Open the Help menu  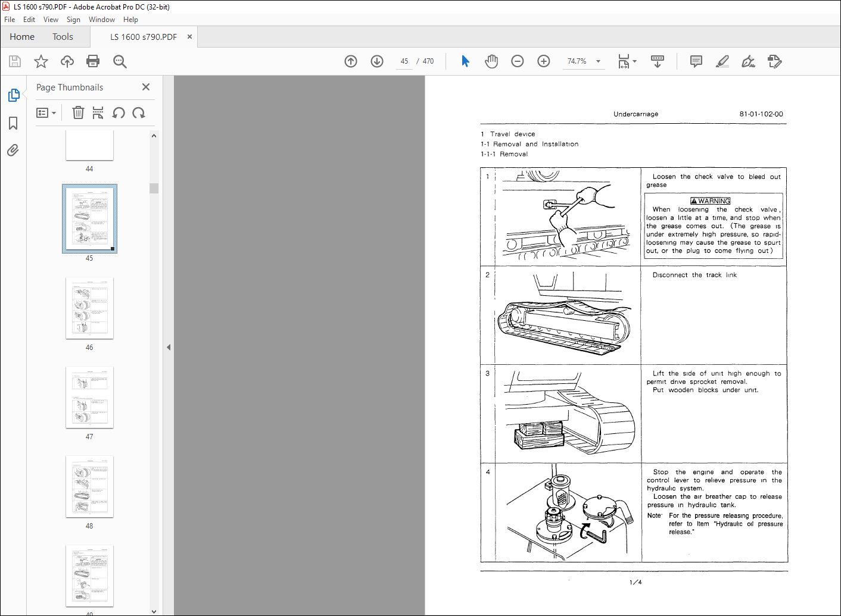(130, 20)
